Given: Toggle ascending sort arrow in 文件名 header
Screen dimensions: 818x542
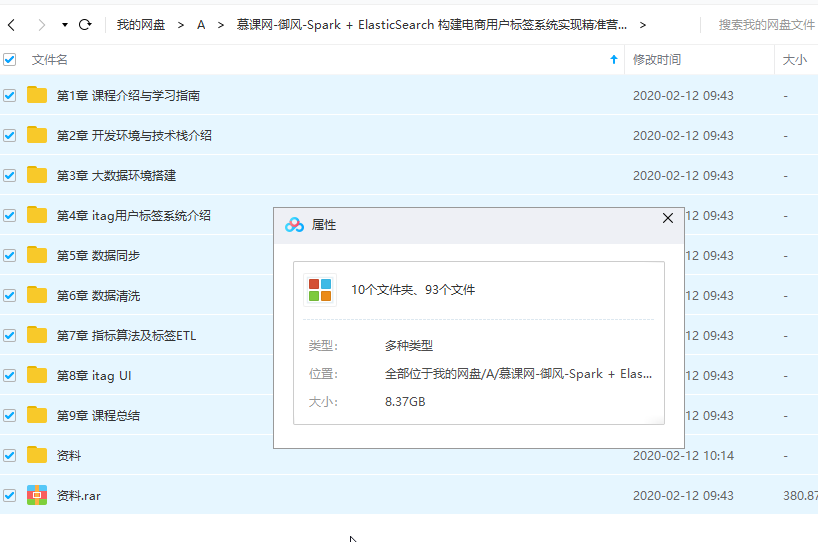Looking at the screenshot, I should [x=614, y=59].
